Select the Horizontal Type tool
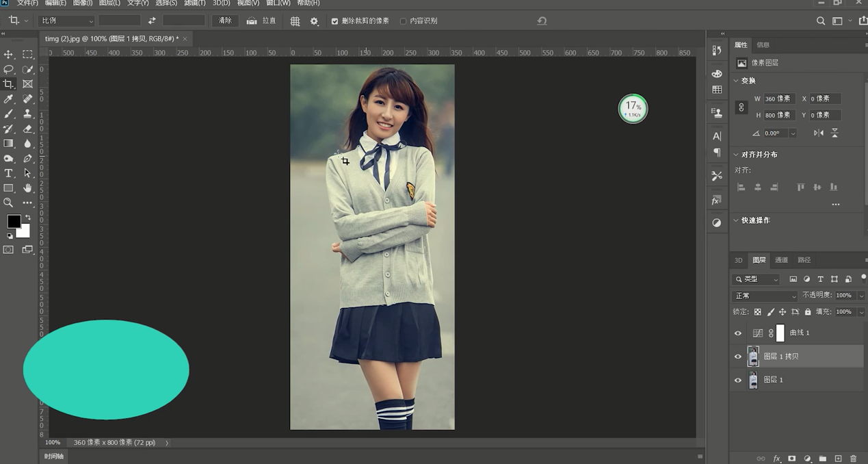Viewport: 868px width, 464px height. coord(8,173)
